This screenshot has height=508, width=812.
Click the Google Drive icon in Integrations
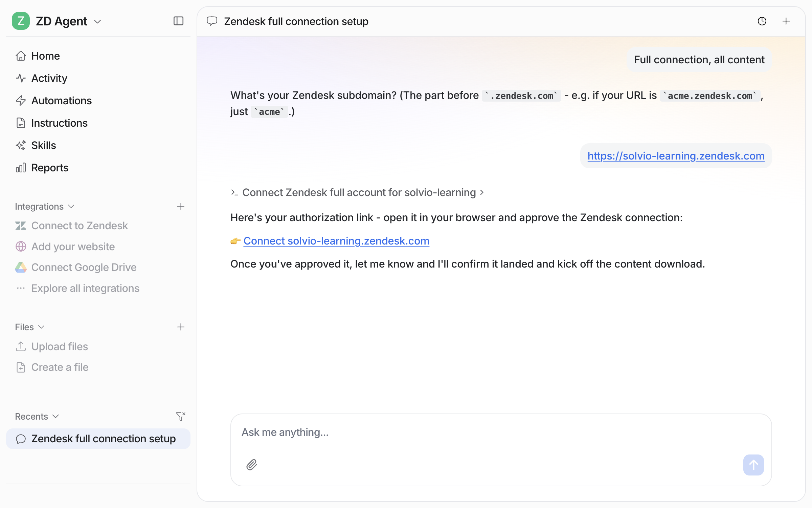click(x=21, y=268)
